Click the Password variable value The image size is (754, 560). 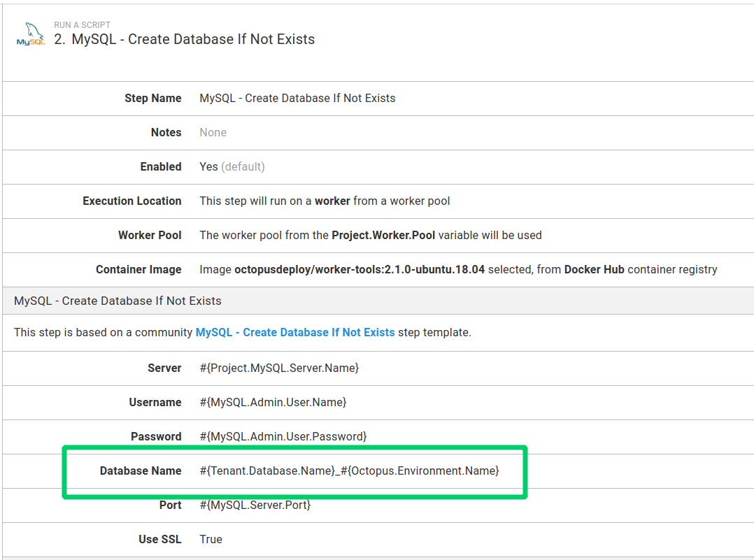[x=283, y=436]
